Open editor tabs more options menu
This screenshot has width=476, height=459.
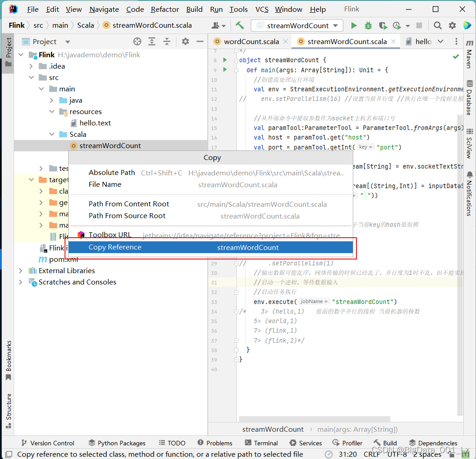[456, 41]
